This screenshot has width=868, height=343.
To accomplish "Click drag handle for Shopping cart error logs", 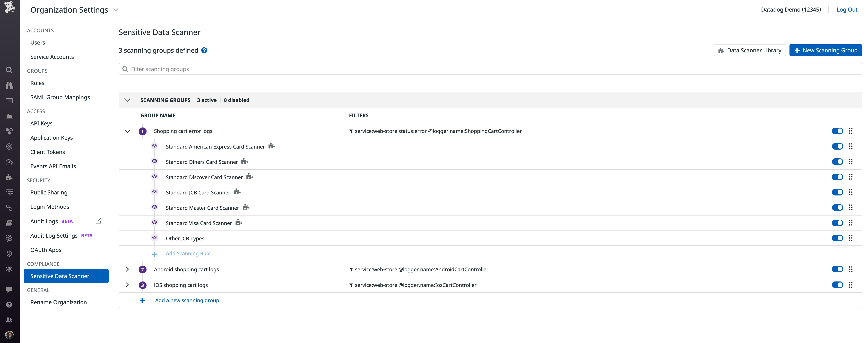I will [x=850, y=131].
